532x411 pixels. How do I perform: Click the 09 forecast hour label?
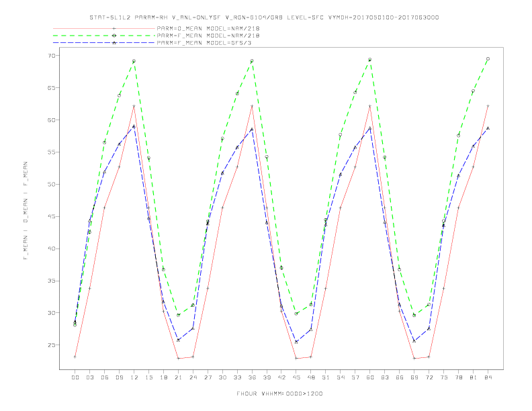click(119, 377)
